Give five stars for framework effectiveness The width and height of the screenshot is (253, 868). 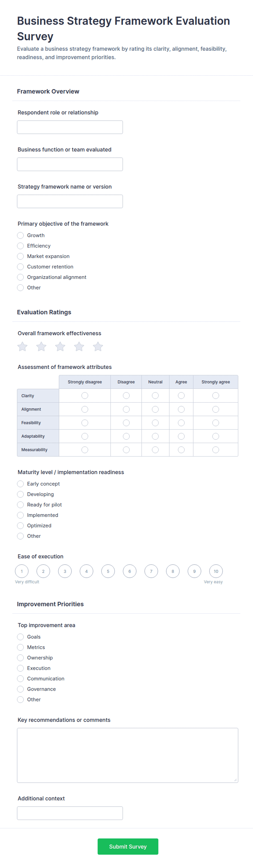[x=98, y=346]
